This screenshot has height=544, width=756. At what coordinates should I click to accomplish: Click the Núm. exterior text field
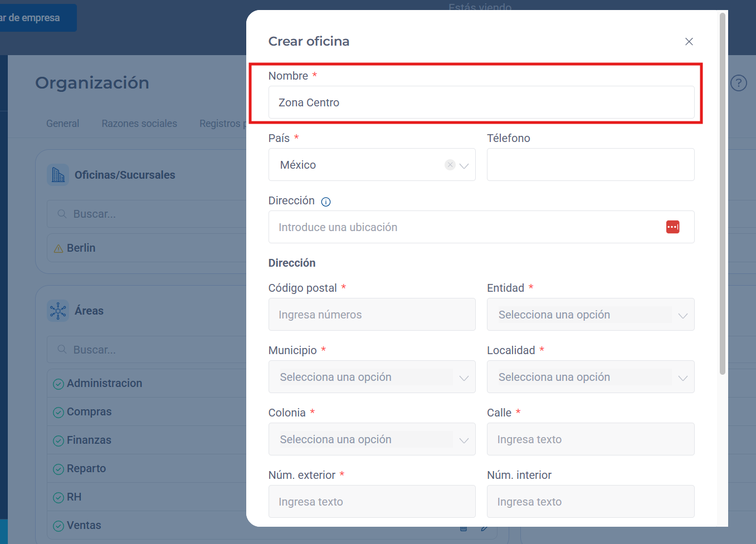coord(372,502)
